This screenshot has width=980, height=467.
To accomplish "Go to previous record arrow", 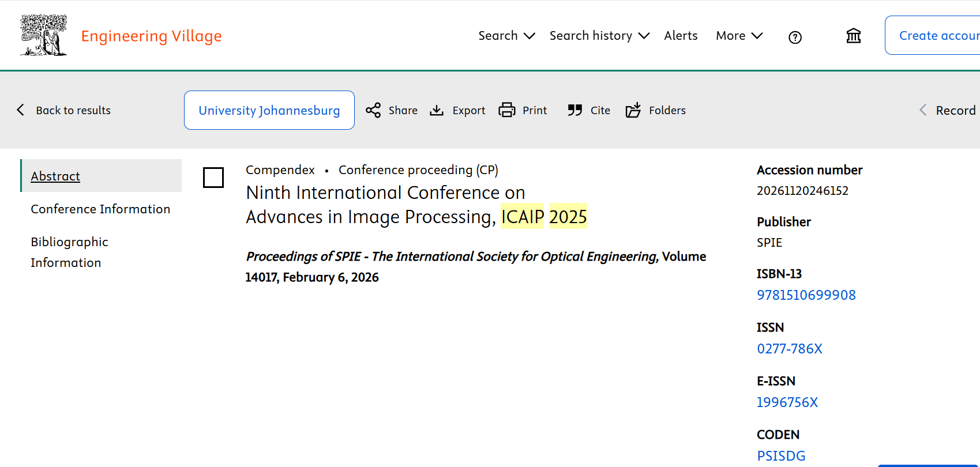I will point(923,110).
